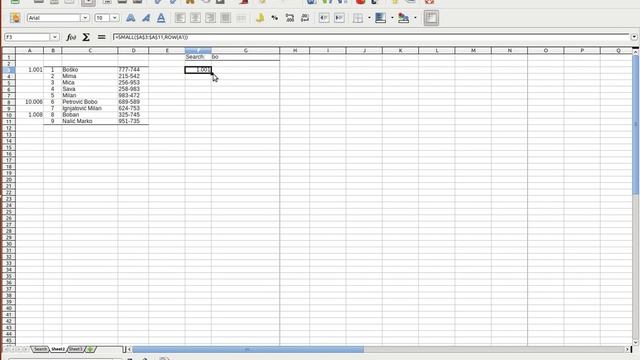Image resolution: width=640 pixels, height=360 pixels.
Task: Delete a decimal place
Action: tap(305, 18)
